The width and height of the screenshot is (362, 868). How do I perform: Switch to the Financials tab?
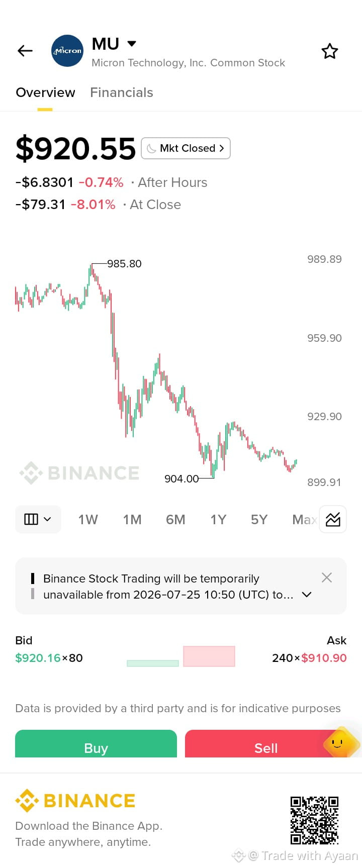[122, 92]
